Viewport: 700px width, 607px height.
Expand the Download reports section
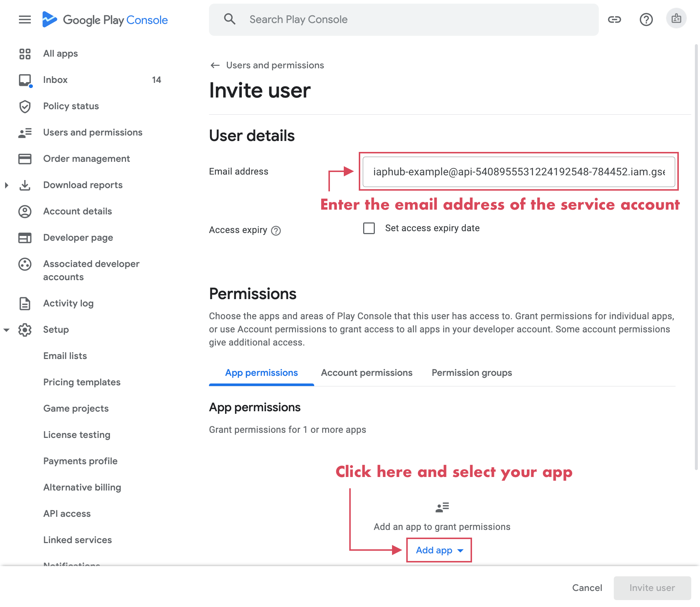click(x=7, y=185)
